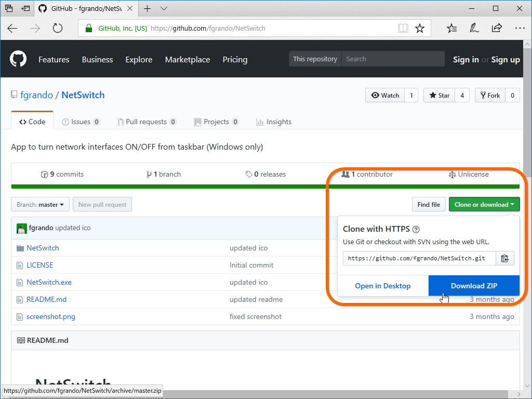The width and height of the screenshot is (532, 399).
Task: Download the repository as ZIP
Action: point(473,285)
